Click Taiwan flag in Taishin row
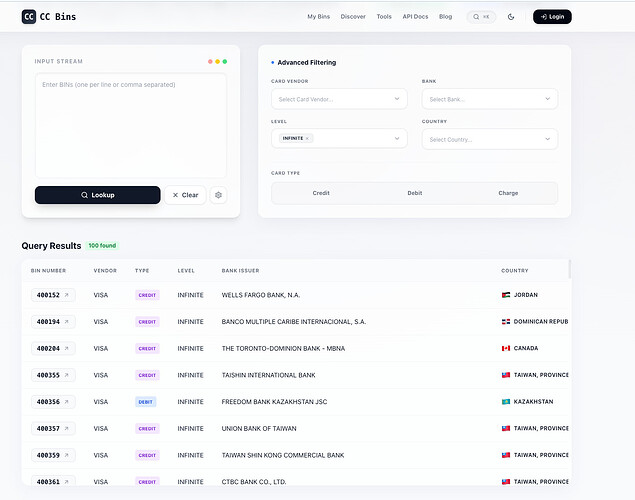The width and height of the screenshot is (635, 500). (506, 375)
